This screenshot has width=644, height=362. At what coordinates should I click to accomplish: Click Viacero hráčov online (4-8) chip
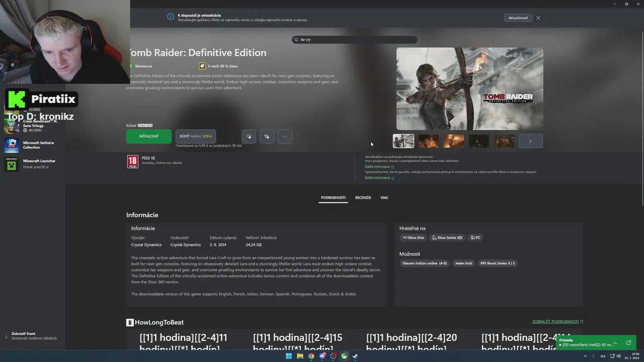pyautogui.click(x=424, y=263)
